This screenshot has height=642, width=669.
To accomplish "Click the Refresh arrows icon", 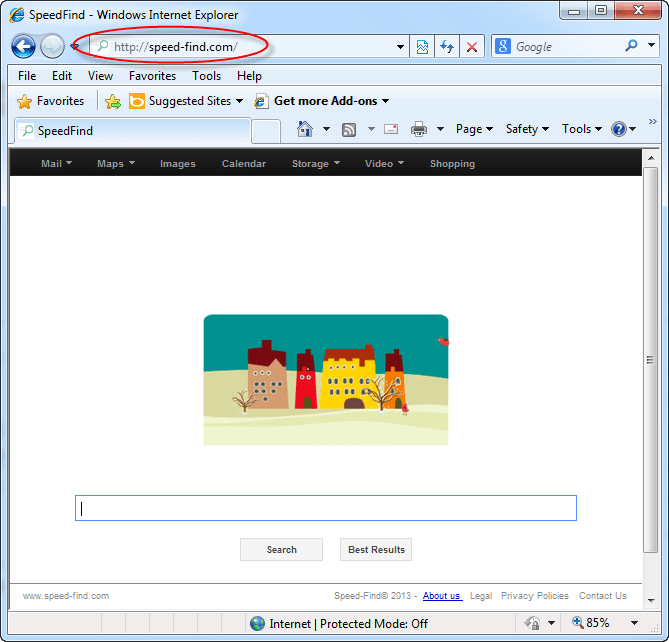I will coord(447,46).
